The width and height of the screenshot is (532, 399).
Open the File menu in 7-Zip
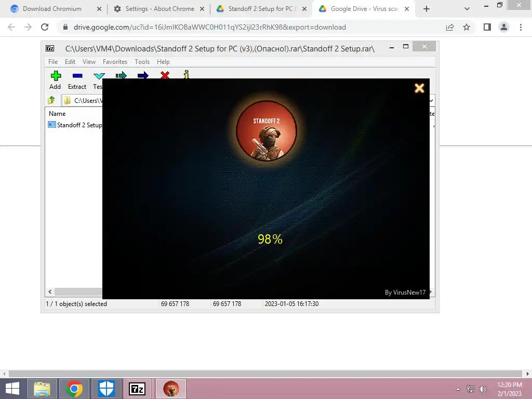tap(53, 62)
